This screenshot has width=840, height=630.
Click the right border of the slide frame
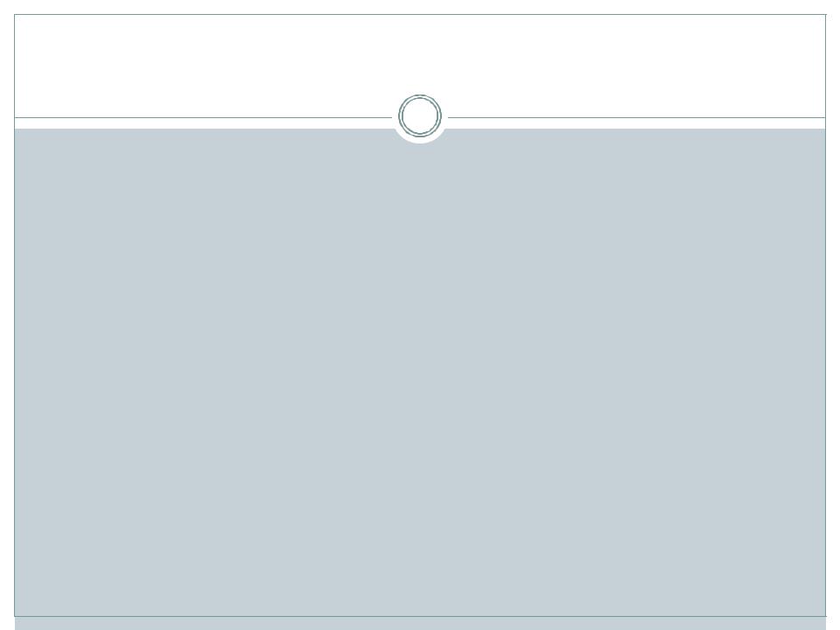coord(825,316)
